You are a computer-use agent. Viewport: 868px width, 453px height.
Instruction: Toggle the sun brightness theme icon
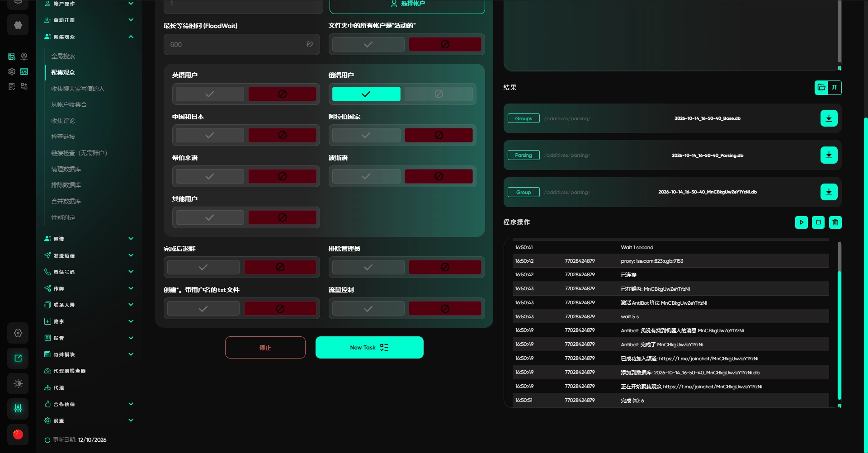[18, 383]
